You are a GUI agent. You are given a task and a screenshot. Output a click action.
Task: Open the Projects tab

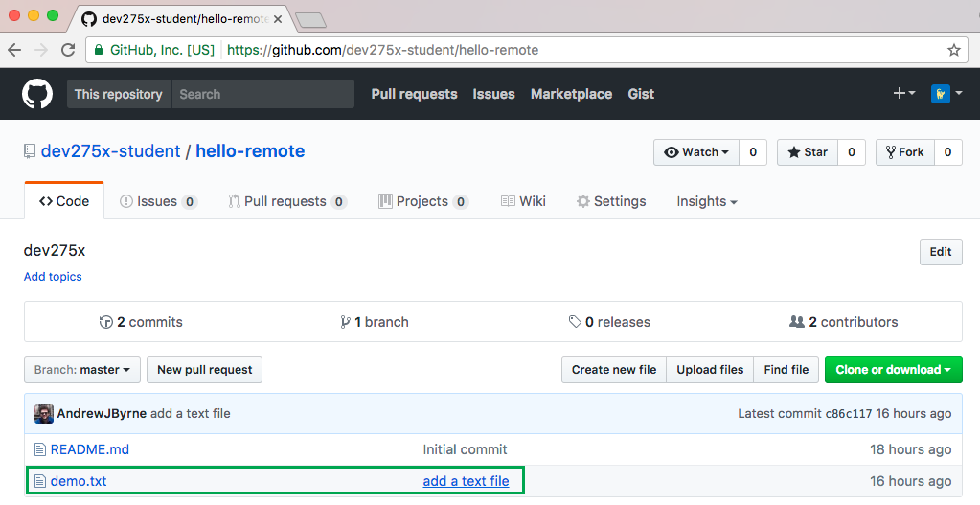[423, 201]
